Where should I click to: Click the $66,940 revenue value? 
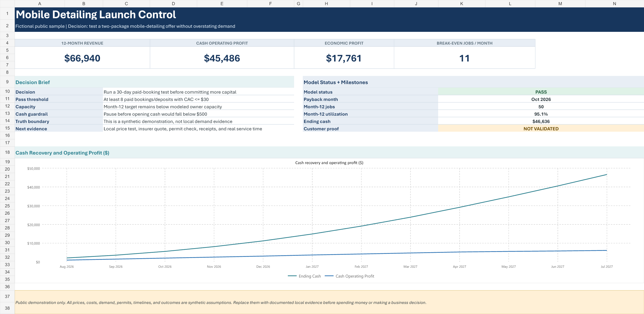82,58
